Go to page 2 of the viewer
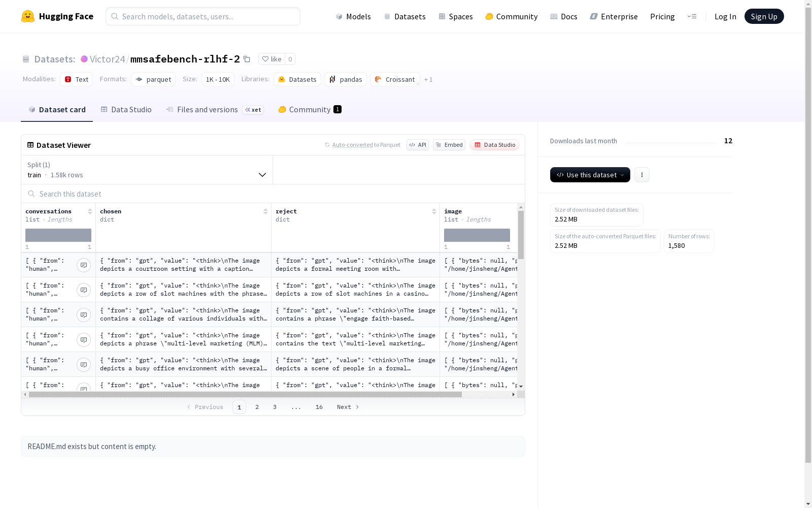The image size is (812, 508). coord(257,407)
